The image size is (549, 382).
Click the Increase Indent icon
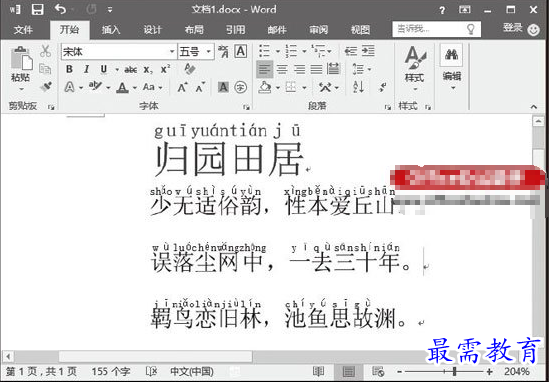click(368, 51)
